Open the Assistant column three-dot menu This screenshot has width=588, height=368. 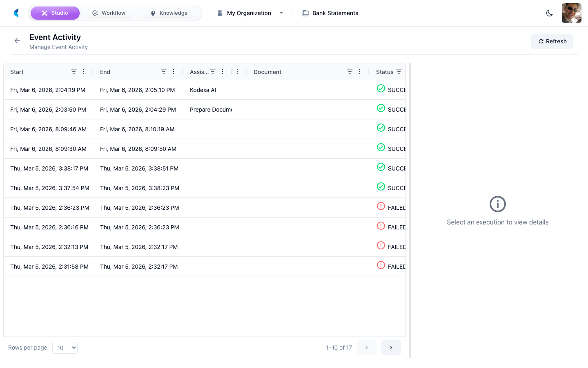point(223,72)
